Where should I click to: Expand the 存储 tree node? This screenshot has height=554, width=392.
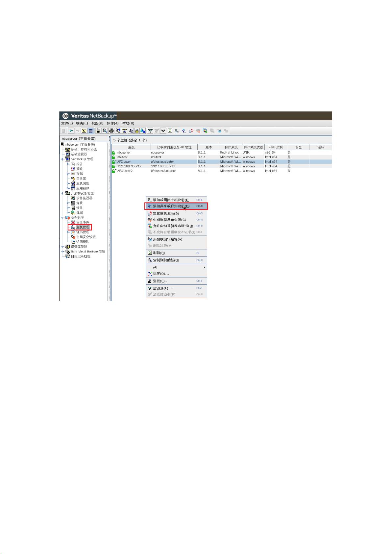[x=68, y=174]
